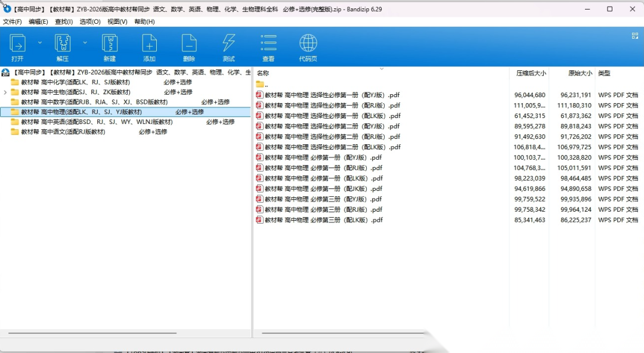Open the dropdown arrow beside 打开
The height and width of the screenshot is (353, 644).
(x=40, y=43)
